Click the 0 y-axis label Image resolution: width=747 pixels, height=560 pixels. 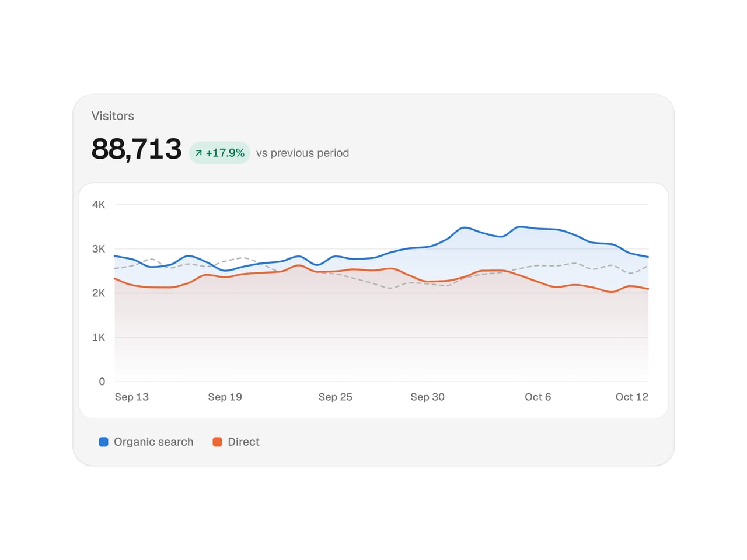(102, 381)
